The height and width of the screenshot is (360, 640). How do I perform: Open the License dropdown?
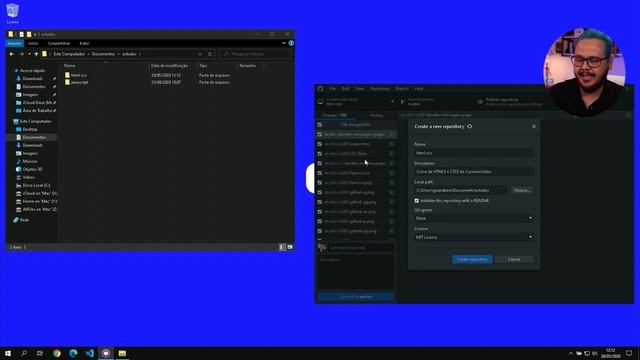tap(474, 237)
